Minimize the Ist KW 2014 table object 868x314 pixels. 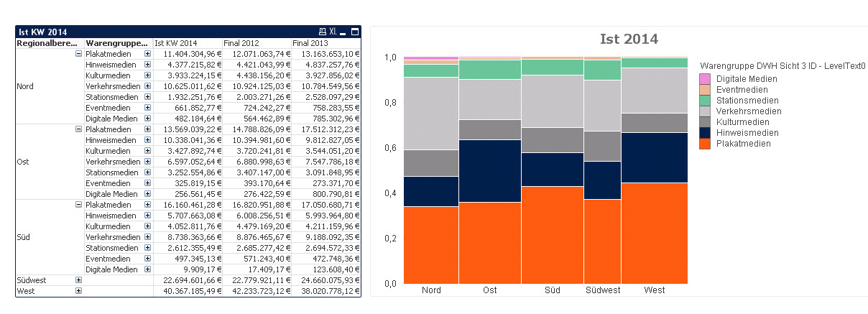pos(343,32)
